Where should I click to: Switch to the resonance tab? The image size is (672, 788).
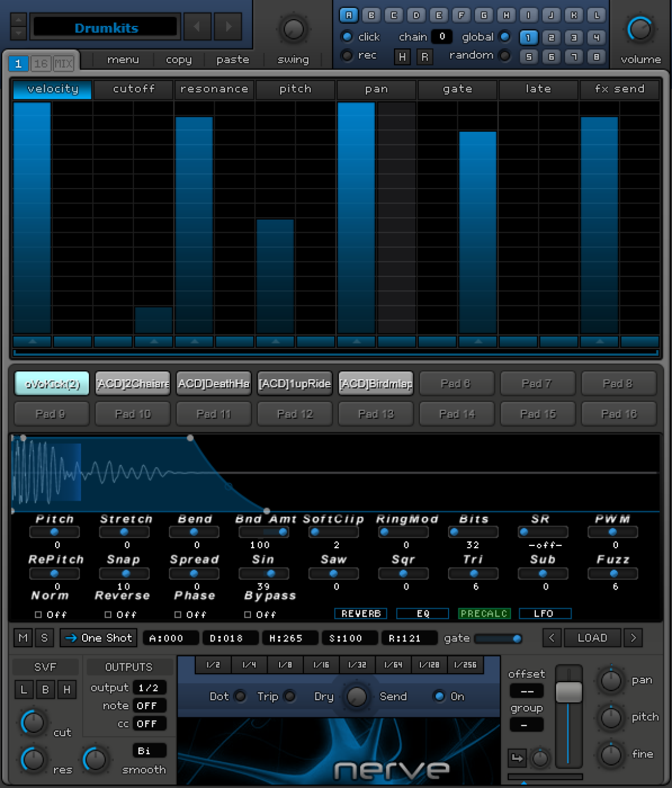click(x=214, y=89)
